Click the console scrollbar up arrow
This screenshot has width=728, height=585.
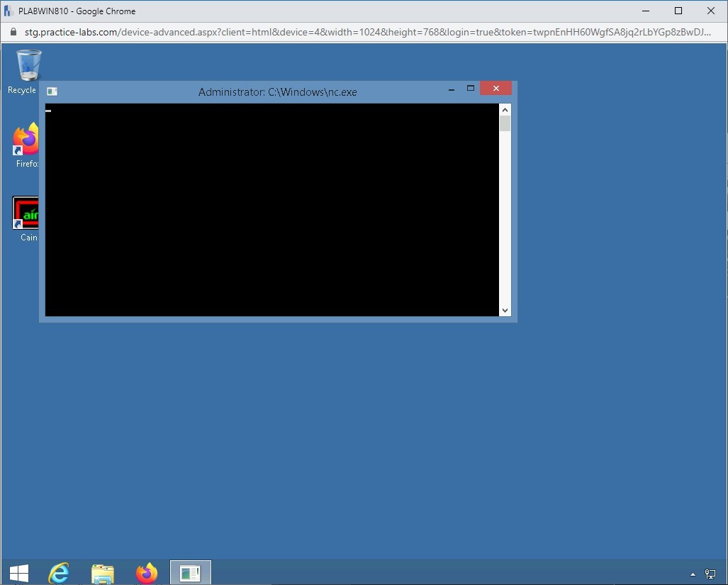point(505,109)
